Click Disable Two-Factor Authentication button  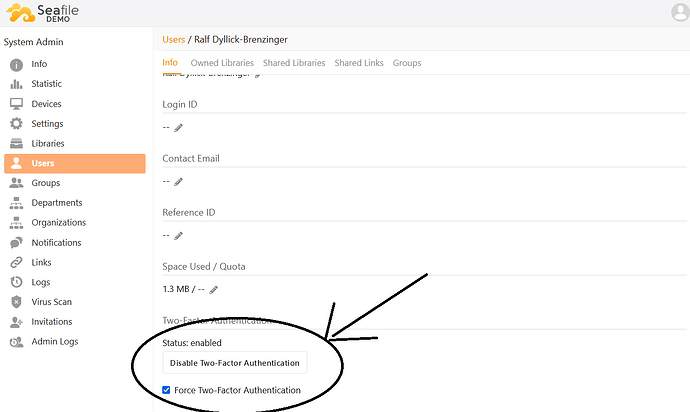point(235,363)
